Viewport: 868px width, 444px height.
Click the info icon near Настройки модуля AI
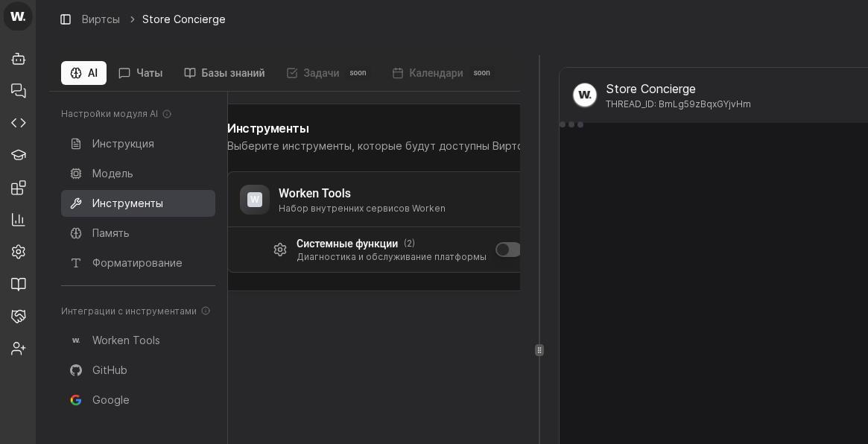tap(167, 114)
